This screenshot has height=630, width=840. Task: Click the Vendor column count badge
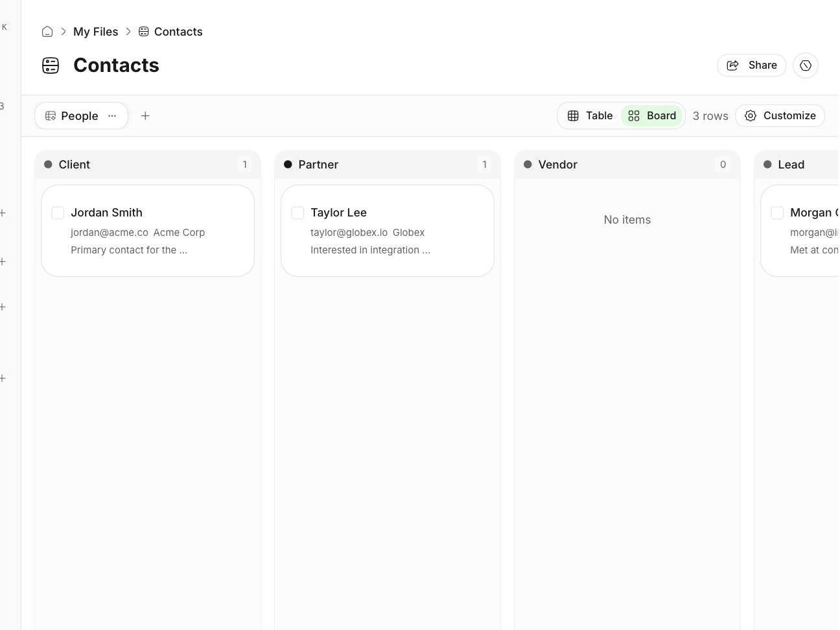[x=723, y=165]
